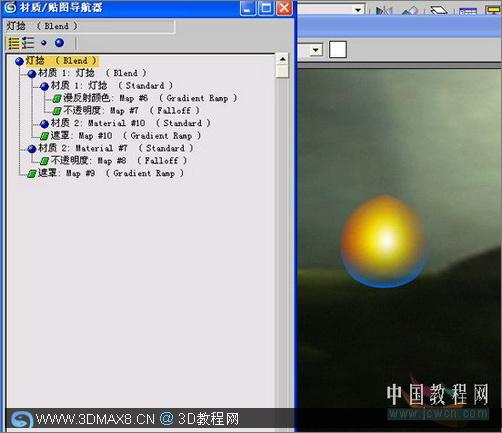Screen dimensions: 502x433
Task: Click the tree scrollbar up arrow
Action: [x=282, y=59]
